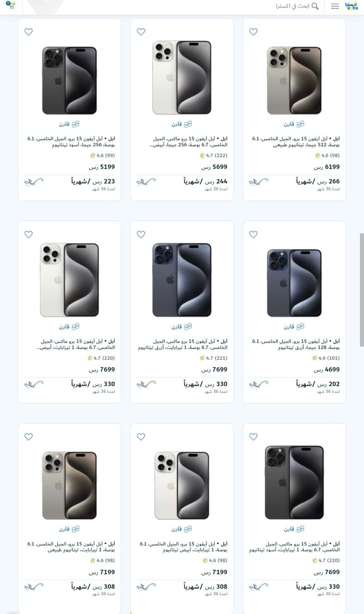Open iPhone 15 Pro 512GB natural titanium title
364x614 pixels.
[296, 142]
